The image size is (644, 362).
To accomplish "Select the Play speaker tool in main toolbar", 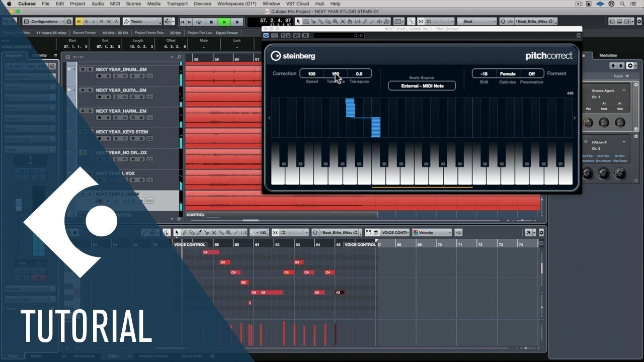I will coord(380,22).
